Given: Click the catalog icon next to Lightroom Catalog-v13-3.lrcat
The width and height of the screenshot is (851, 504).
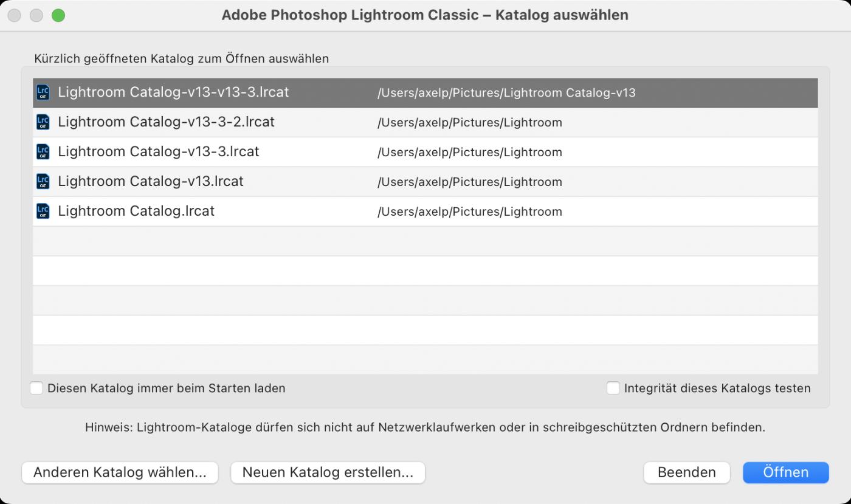Looking at the screenshot, I should tap(43, 152).
